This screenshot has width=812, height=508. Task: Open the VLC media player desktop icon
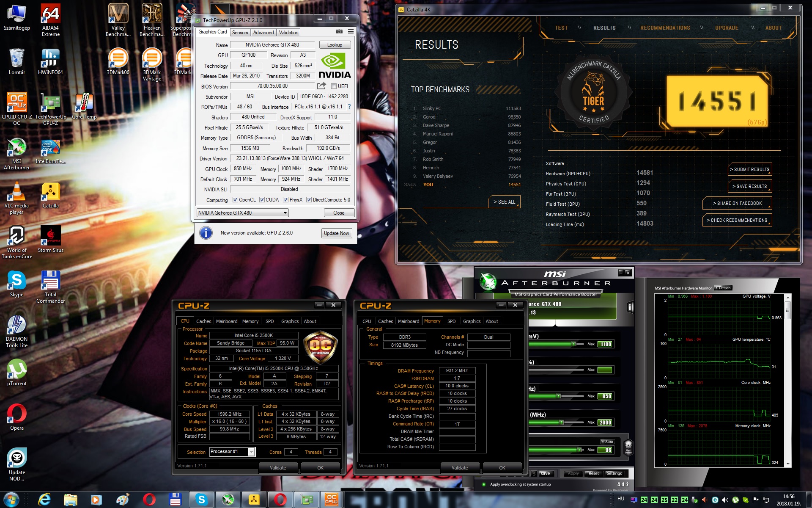[16, 199]
